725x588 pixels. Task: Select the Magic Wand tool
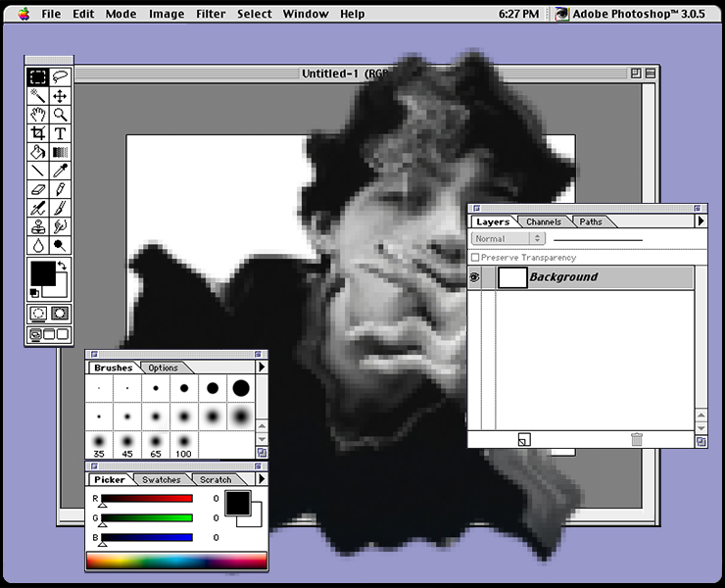[37, 96]
